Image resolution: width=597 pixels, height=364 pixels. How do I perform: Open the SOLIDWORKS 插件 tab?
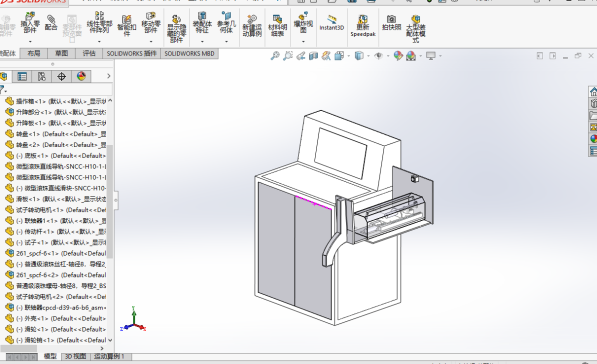click(132, 54)
